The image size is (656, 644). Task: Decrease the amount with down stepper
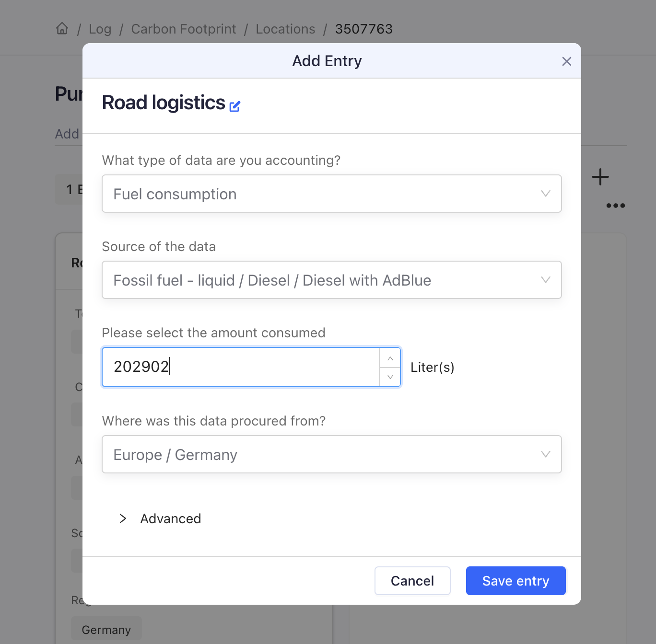point(390,377)
